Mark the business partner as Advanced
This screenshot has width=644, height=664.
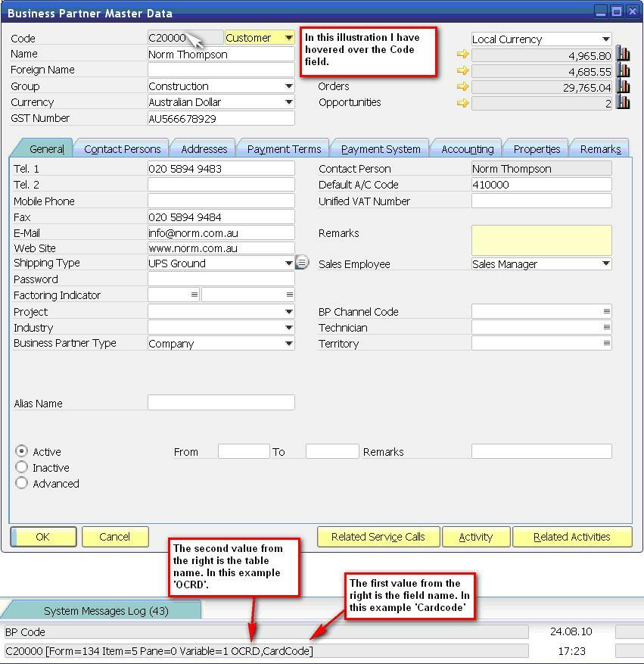click(21, 484)
